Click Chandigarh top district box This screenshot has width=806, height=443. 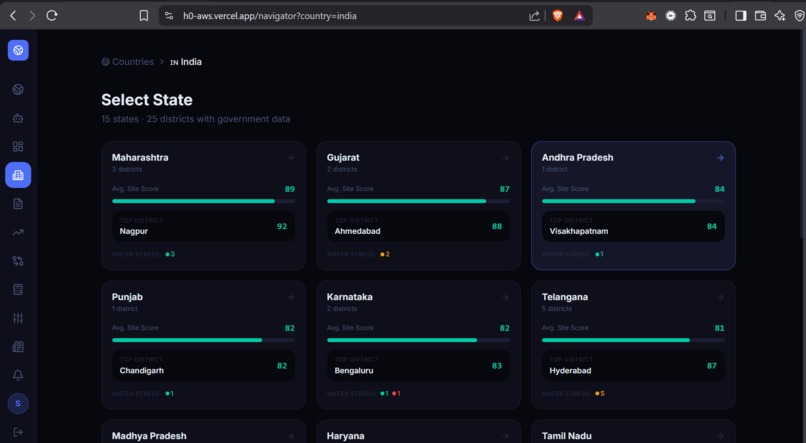click(x=204, y=365)
